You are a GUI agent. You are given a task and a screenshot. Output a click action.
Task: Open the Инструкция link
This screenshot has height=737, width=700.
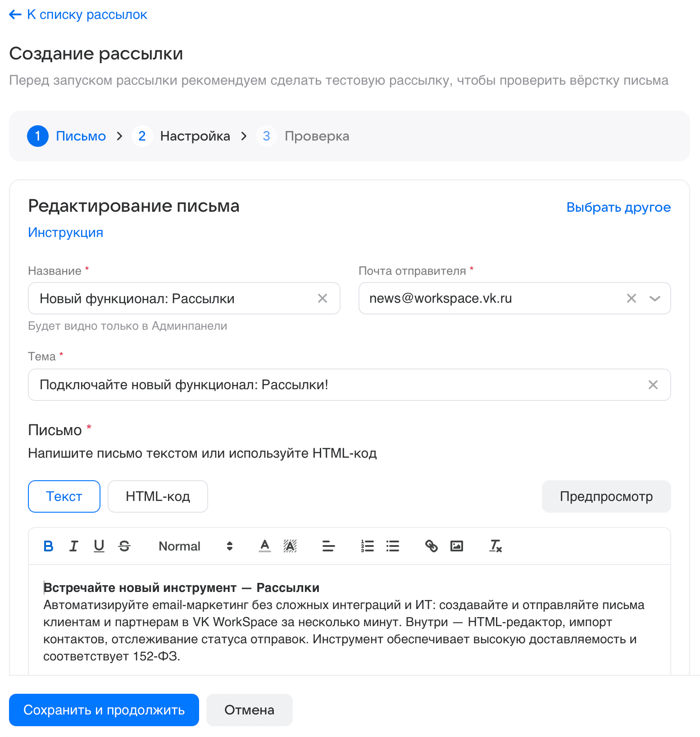pyautogui.click(x=65, y=232)
